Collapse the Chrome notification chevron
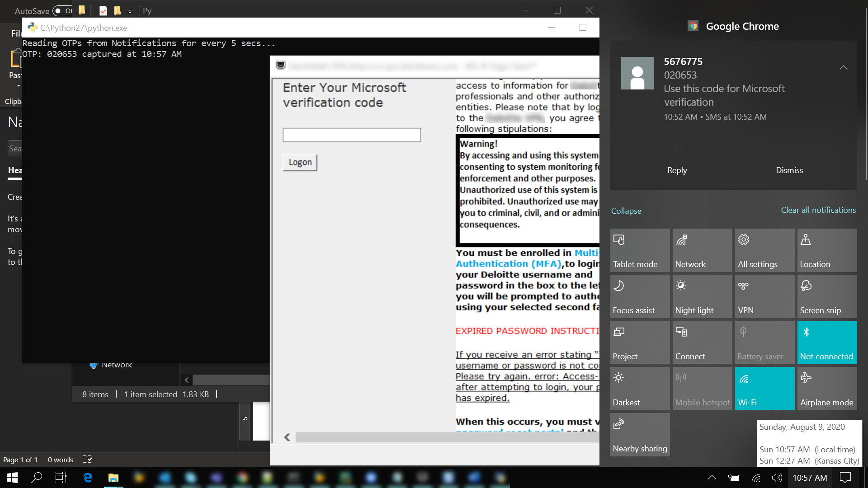The width and height of the screenshot is (868, 488). pyautogui.click(x=843, y=68)
